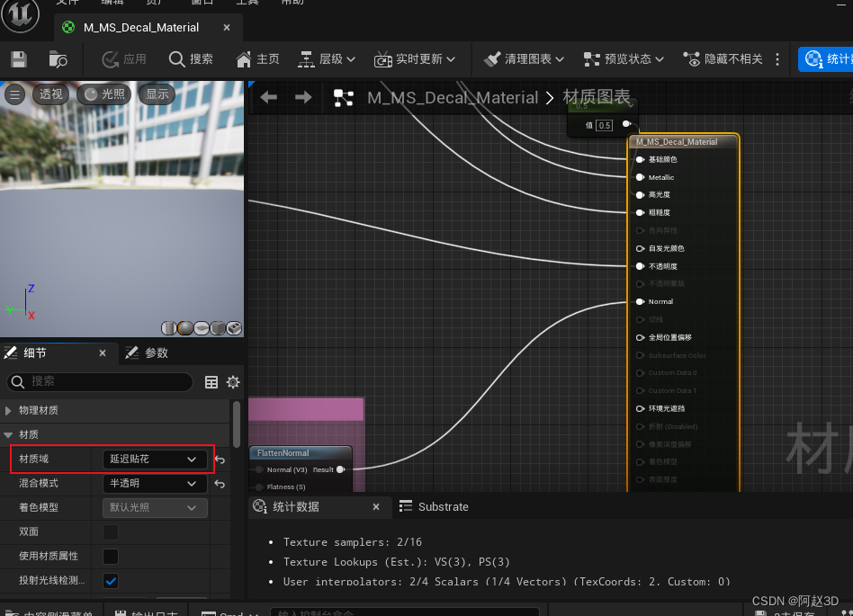The image size is (853, 616).
Task: Reset 材质域 to default with arrow
Action: pos(220,460)
